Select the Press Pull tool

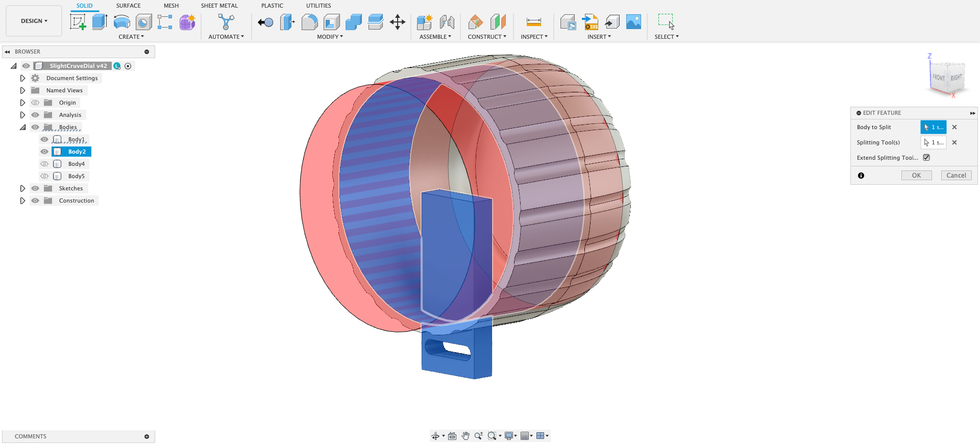(x=287, y=22)
